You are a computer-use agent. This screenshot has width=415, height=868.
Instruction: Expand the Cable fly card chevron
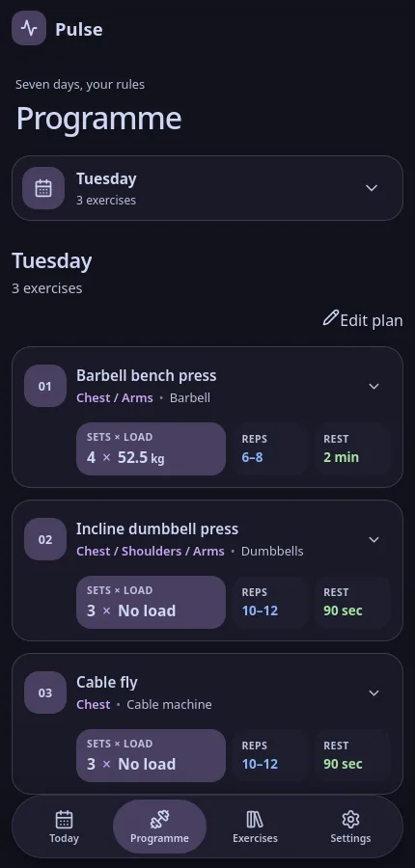point(374,692)
